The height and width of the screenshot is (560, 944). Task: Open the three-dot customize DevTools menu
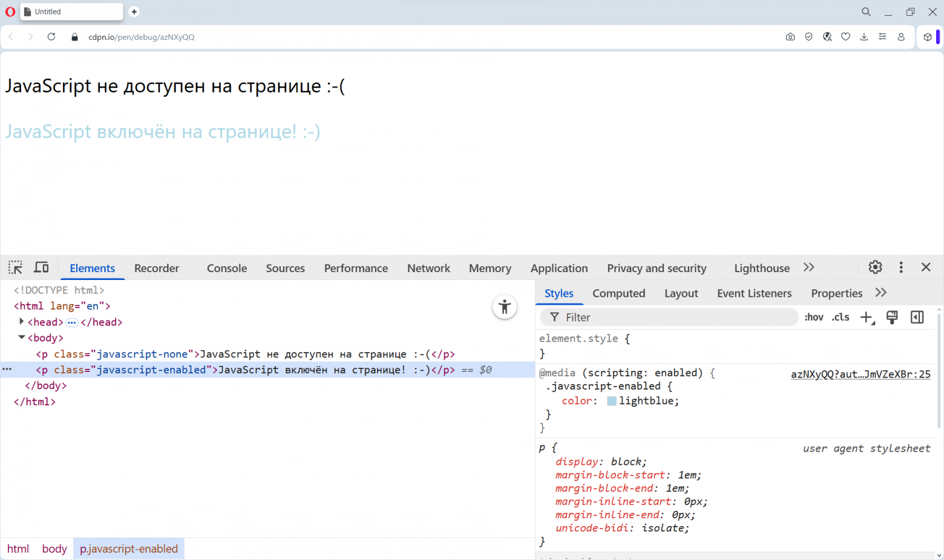901,267
